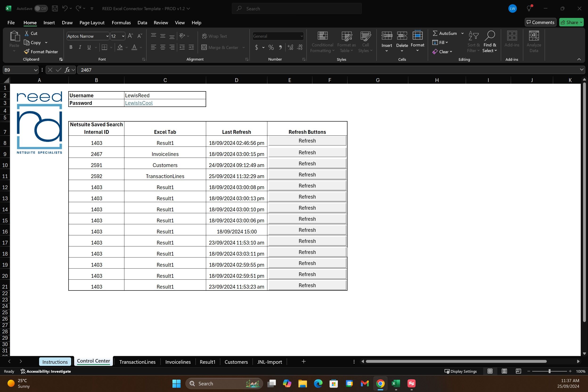The image size is (588, 392).
Task: Click the Insert Function fx icon
Action: [67, 70]
